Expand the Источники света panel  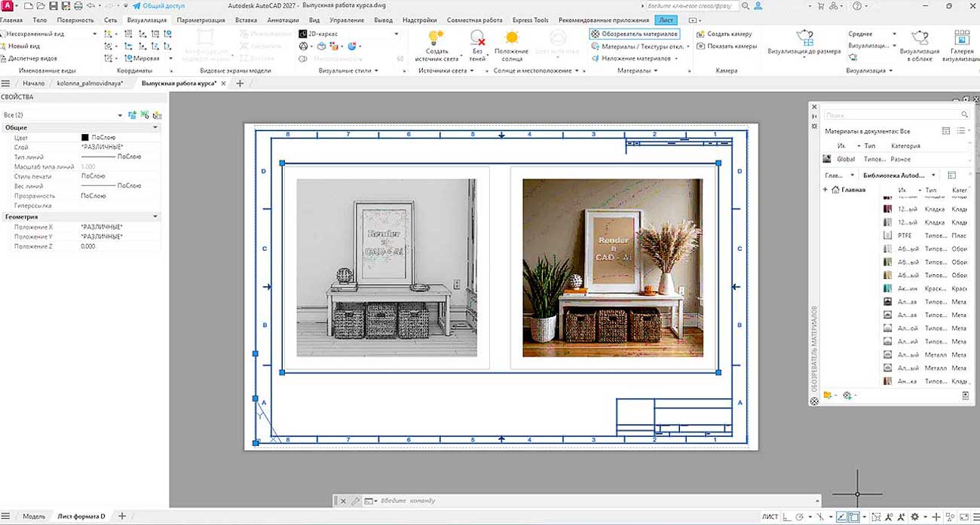point(446,70)
